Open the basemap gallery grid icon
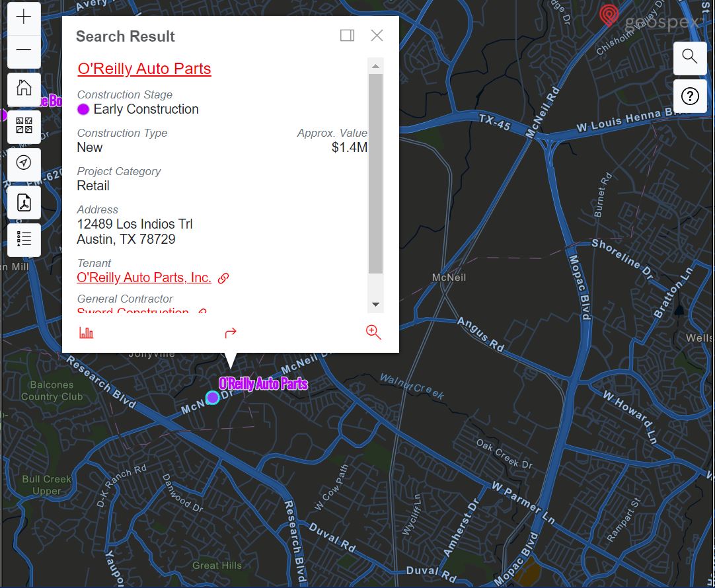The height and width of the screenshot is (588, 715). 24,126
